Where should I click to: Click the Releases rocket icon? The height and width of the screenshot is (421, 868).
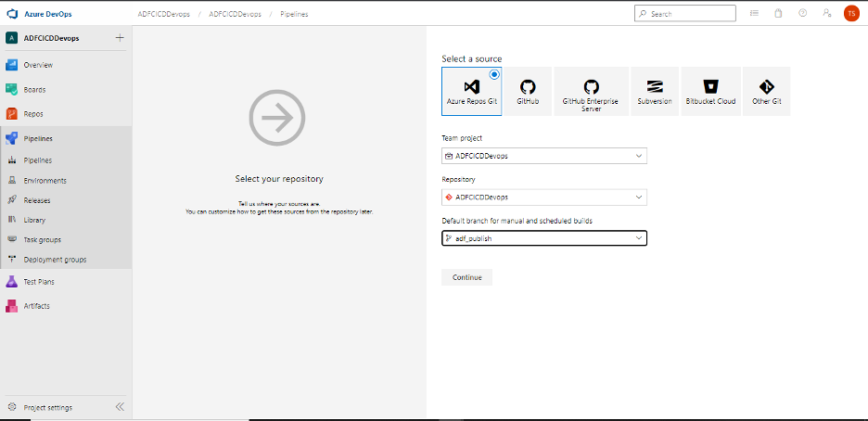tap(12, 199)
